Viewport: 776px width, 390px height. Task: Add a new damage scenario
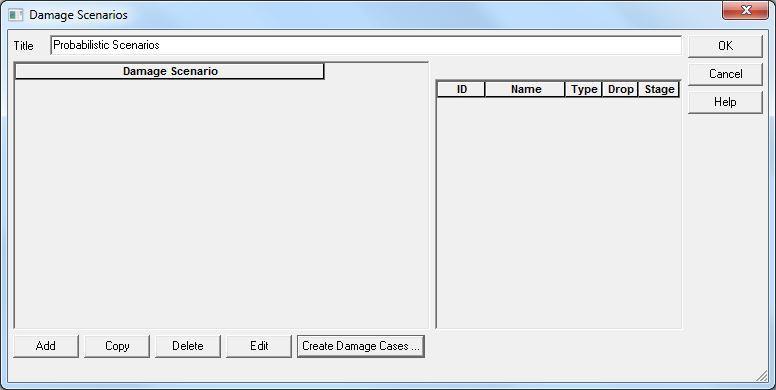coord(46,346)
